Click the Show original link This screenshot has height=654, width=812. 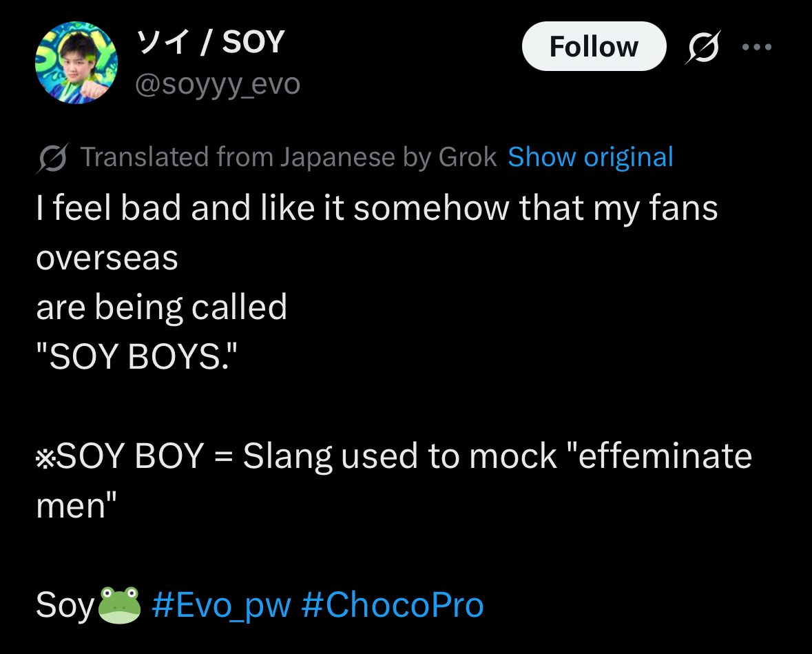[x=590, y=157]
